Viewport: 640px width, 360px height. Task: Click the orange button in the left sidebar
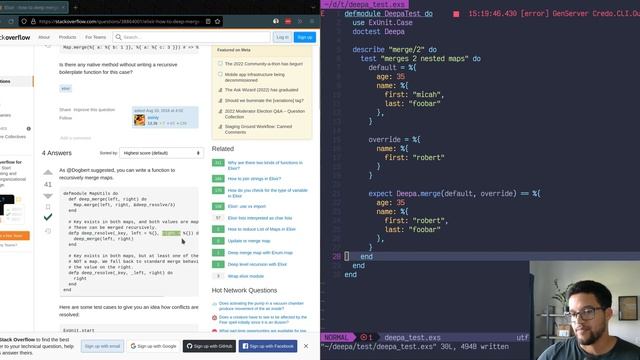click(x=14, y=236)
